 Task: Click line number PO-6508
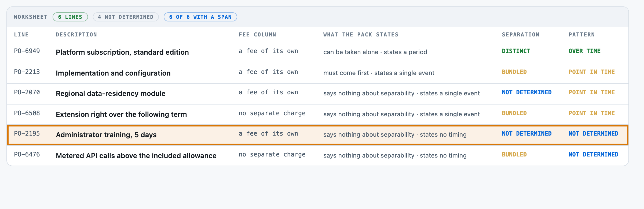click(27, 113)
